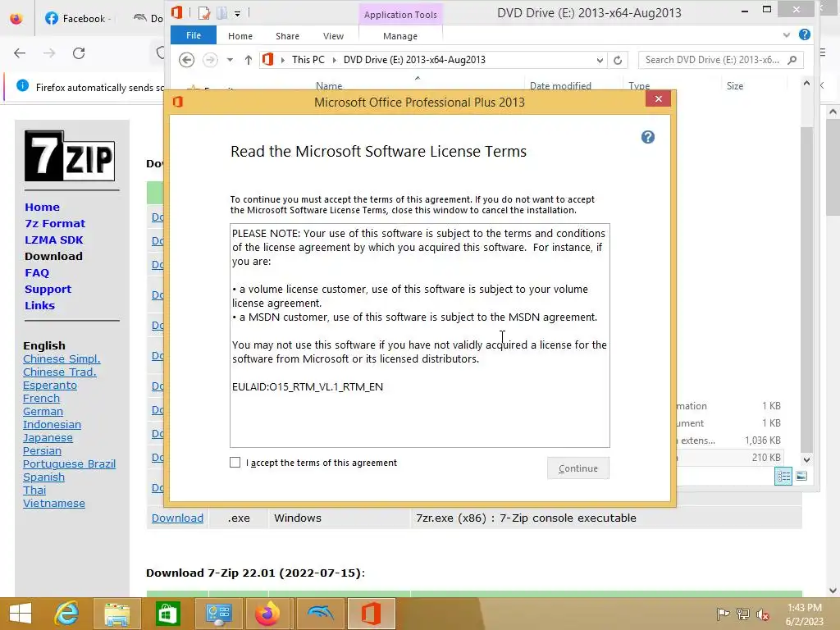Click the New folder quick access icon

(x=221, y=13)
